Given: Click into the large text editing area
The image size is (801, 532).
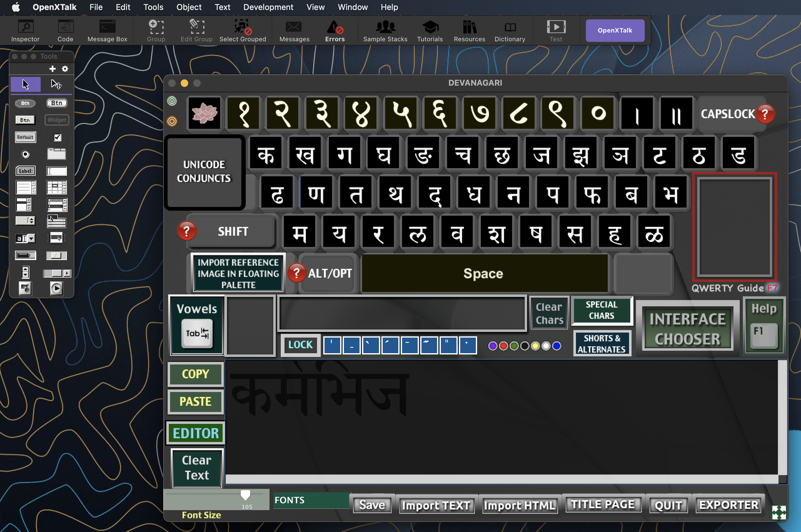Looking at the screenshot, I should 501,417.
